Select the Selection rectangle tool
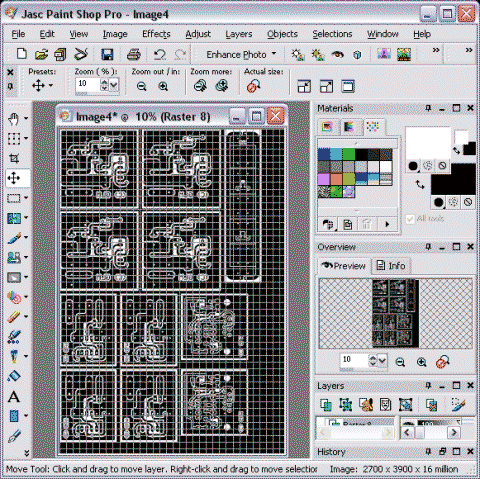The width and height of the screenshot is (480, 479). 14,198
